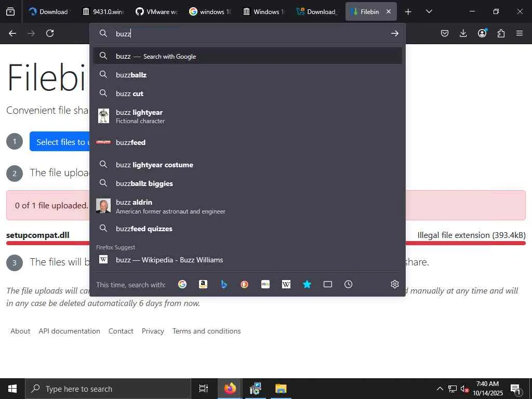The image size is (532, 399).
Task: Open the About link
Action: pyautogui.click(x=20, y=331)
